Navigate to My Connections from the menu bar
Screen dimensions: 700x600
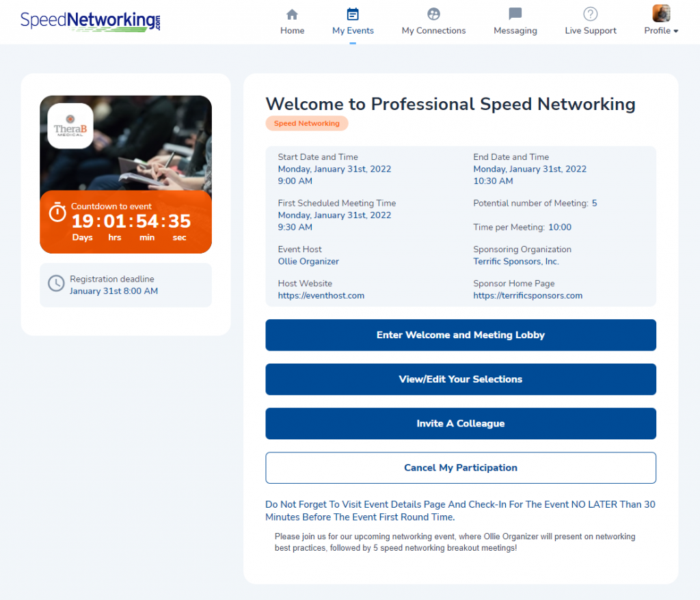[433, 30]
